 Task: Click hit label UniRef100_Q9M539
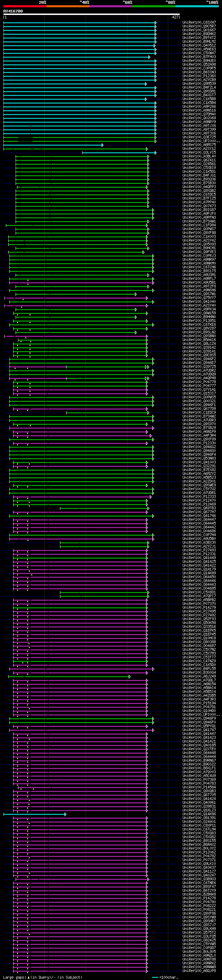(199, 84)
